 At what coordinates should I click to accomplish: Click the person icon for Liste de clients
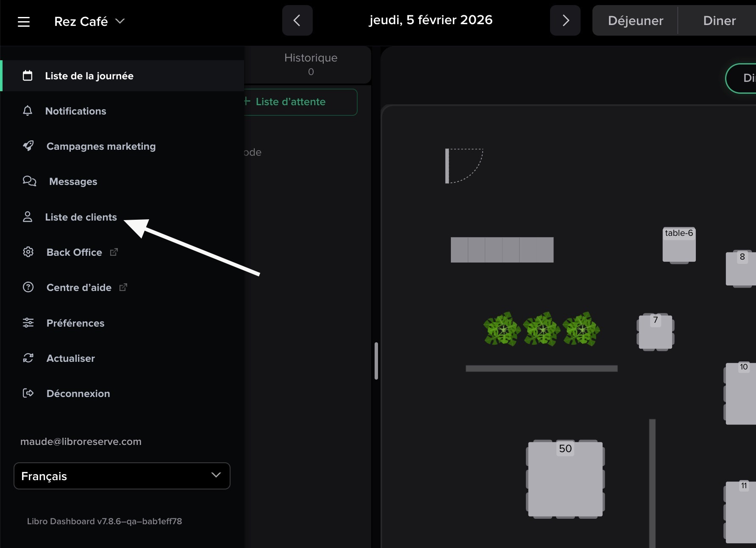coord(28,217)
